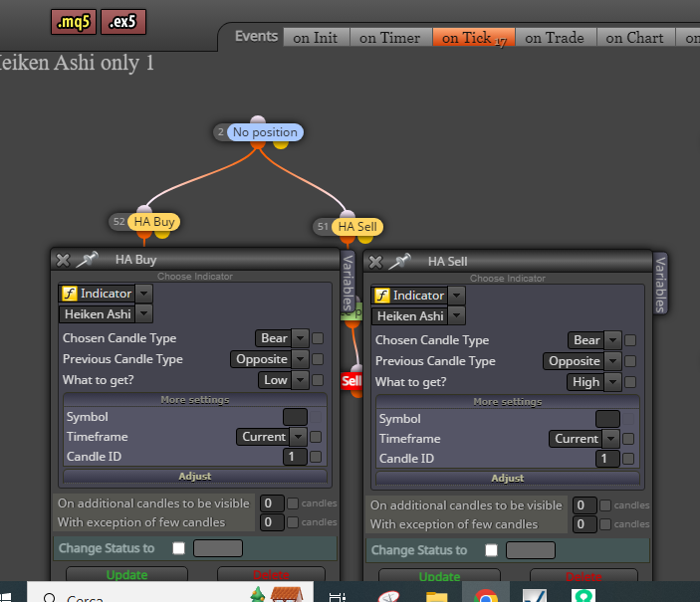700x602 pixels.
Task: Enable Change Status to checkbox in HA Buy
Action: point(178,548)
